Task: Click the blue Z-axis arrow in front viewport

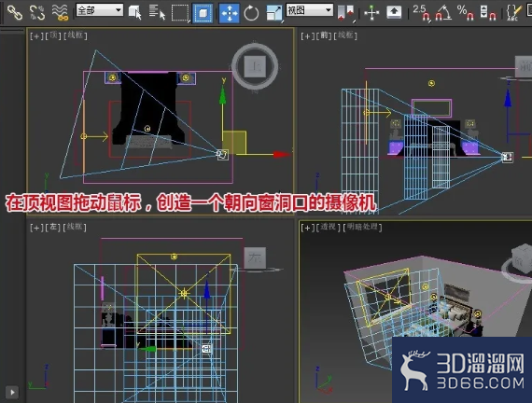Action: click(508, 98)
